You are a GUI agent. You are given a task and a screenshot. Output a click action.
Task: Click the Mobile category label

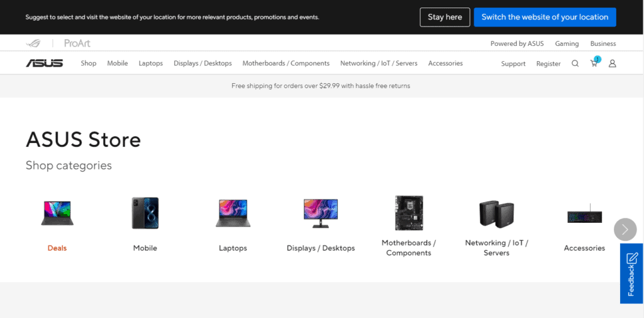pyautogui.click(x=145, y=248)
